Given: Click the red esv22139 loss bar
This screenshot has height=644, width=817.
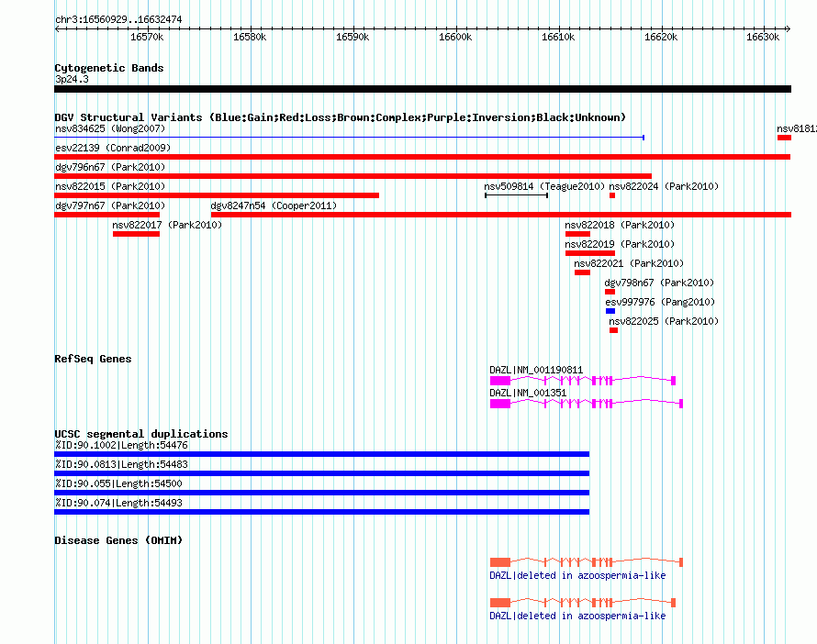Looking at the screenshot, I should pyautogui.click(x=422, y=157).
